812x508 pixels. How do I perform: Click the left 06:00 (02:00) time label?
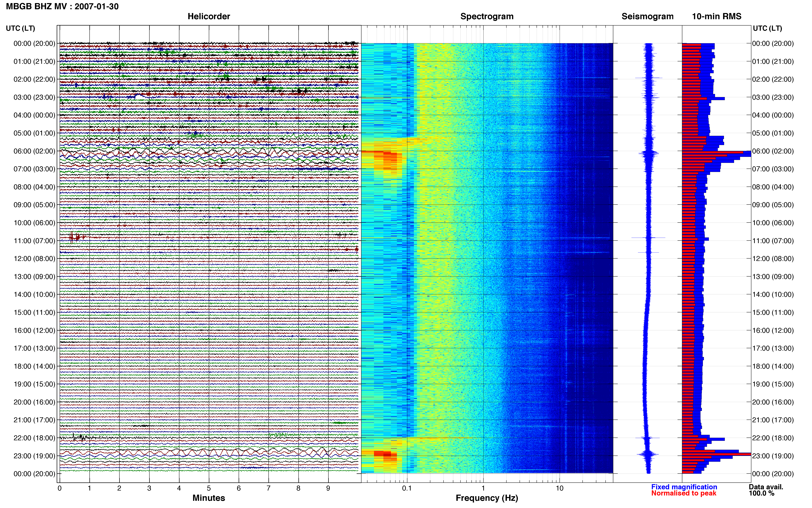(34, 151)
